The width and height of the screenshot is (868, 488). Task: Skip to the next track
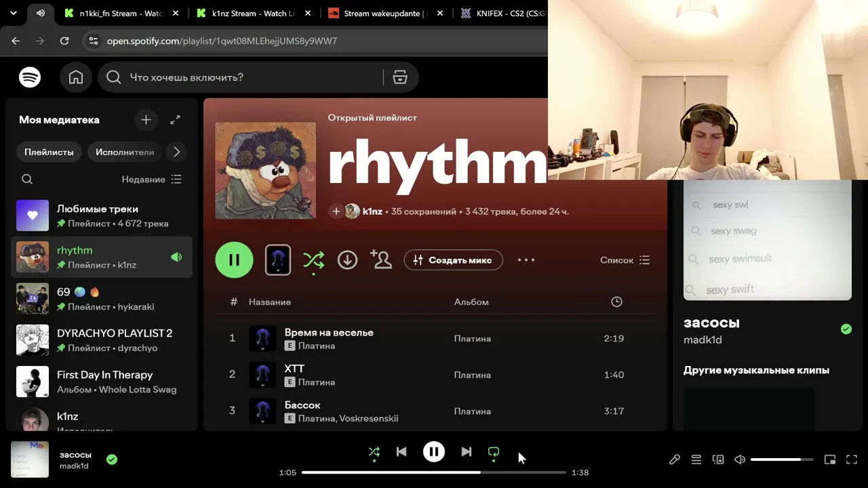click(x=467, y=452)
